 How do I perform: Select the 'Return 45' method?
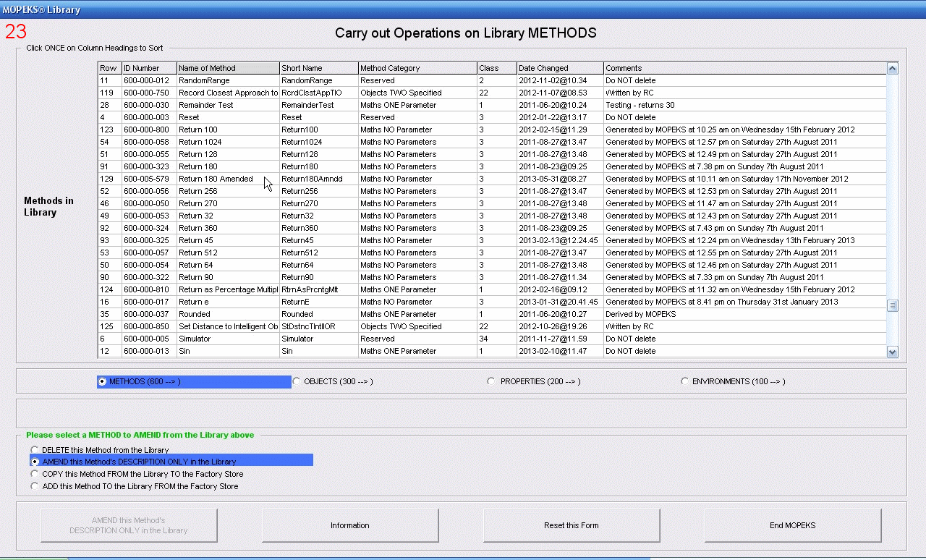[195, 240]
